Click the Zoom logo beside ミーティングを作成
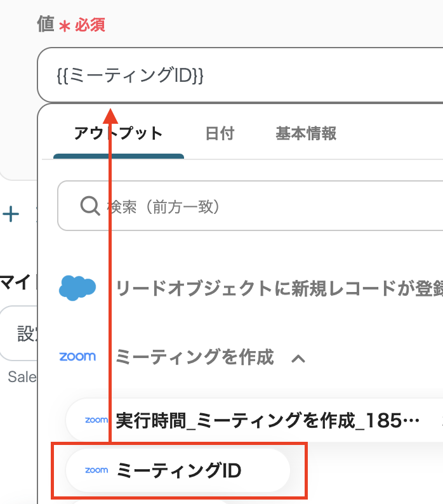This screenshot has height=504, width=443. (77, 356)
